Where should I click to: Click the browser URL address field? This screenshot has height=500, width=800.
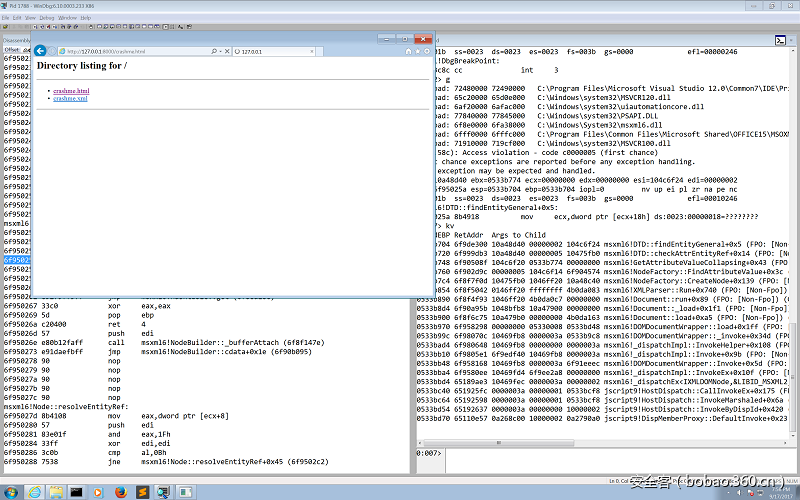[130, 50]
